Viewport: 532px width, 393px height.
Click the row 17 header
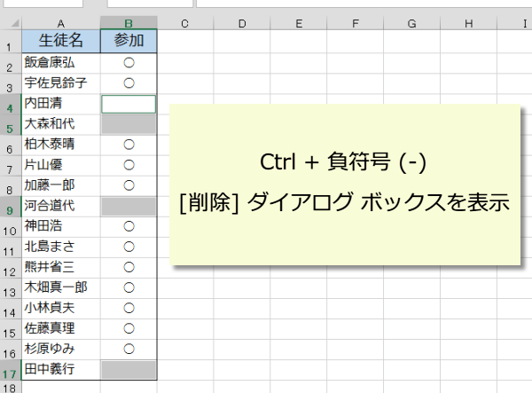pyautogui.click(x=10, y=369)
